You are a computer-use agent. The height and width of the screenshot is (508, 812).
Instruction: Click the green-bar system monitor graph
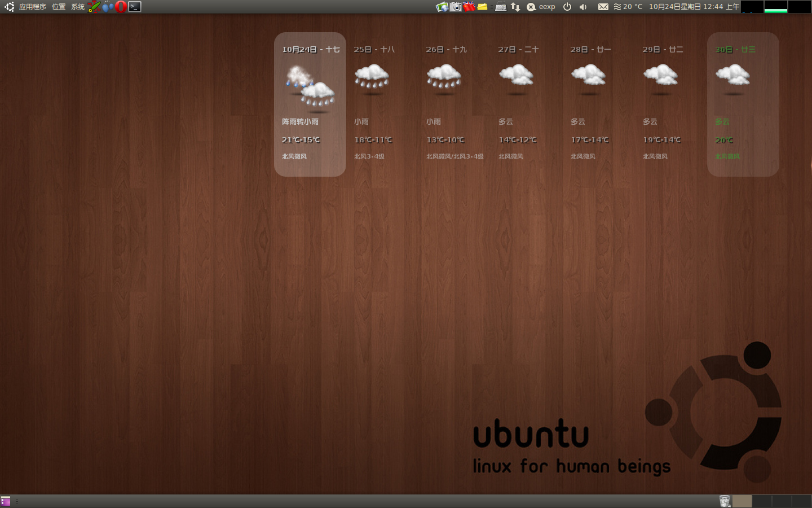click(x=776, y=7)
